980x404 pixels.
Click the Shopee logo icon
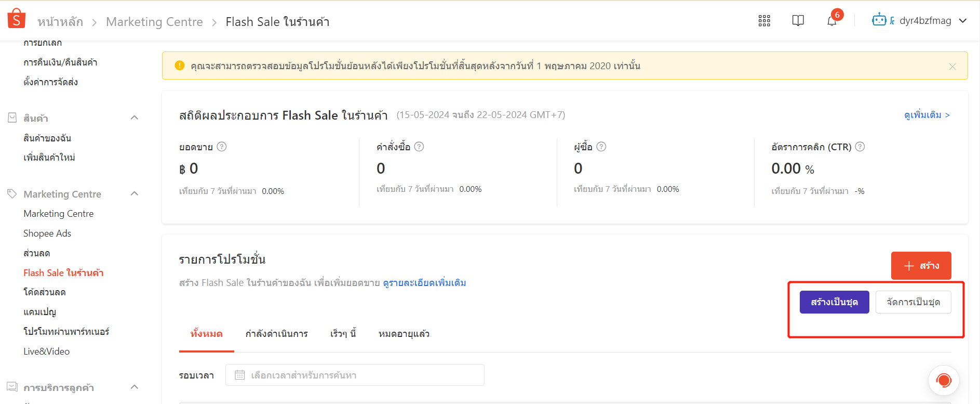coord(17,19)
